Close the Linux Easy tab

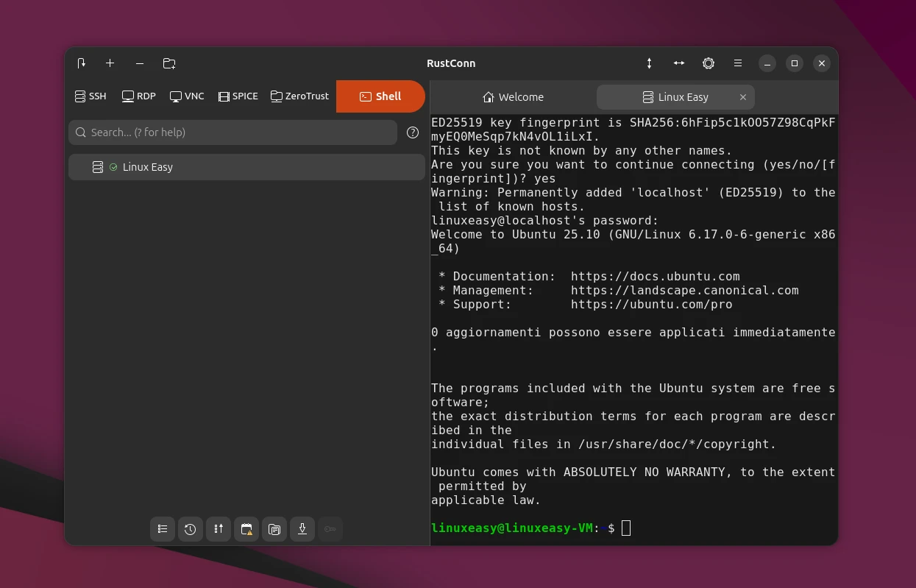tap(743, 97)
